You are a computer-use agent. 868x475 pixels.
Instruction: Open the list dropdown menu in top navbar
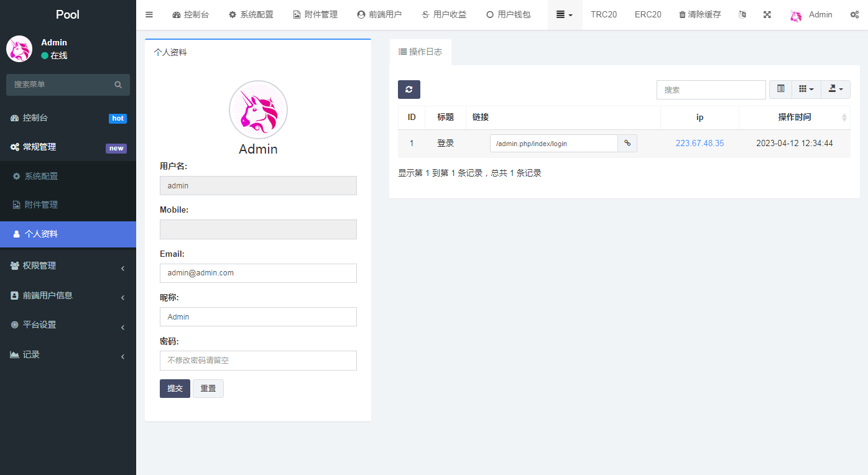coord(565,14)
